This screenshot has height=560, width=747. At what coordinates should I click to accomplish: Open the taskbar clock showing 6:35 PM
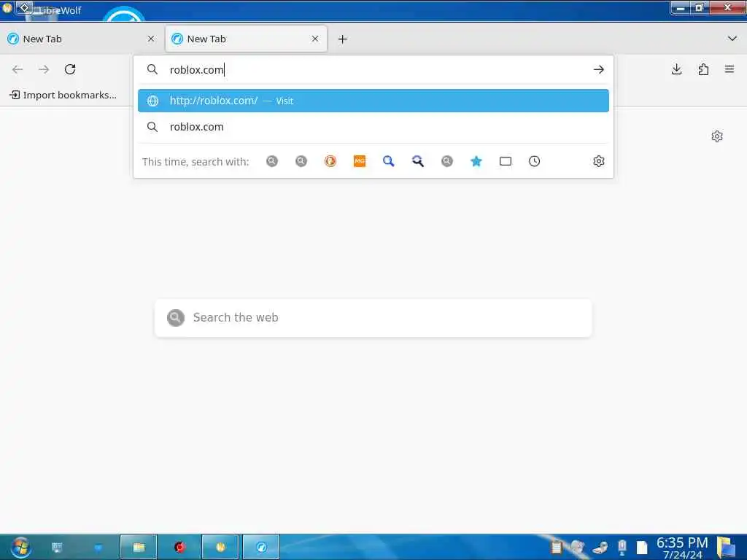[x=682, y=548]
